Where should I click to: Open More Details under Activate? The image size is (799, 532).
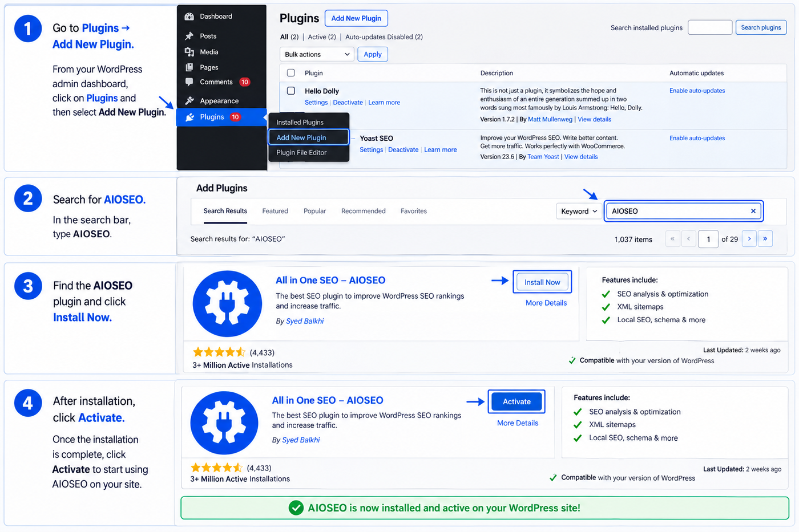pyautogui.click(x=518, y=423)
